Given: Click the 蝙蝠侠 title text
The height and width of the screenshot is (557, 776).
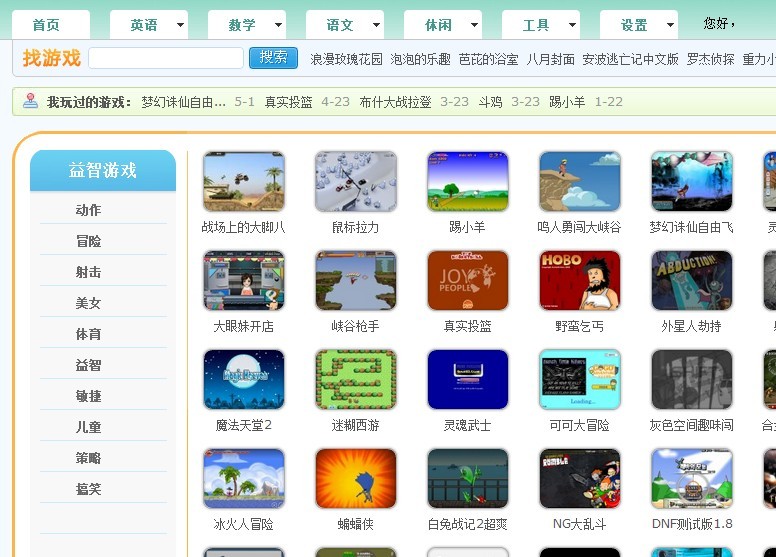Looking at the screenshot, I should click(355, 524).
